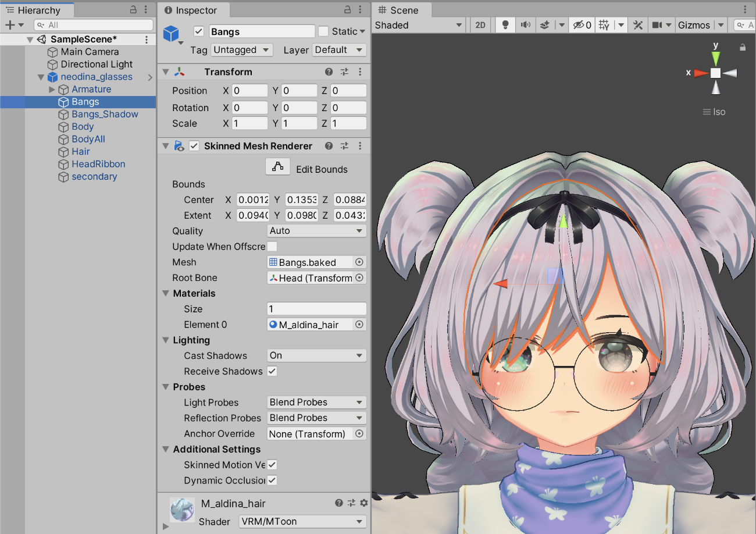Open Skinned Mesh Renderer context menu
Screen dimensions: 756x534
[360, 146]
